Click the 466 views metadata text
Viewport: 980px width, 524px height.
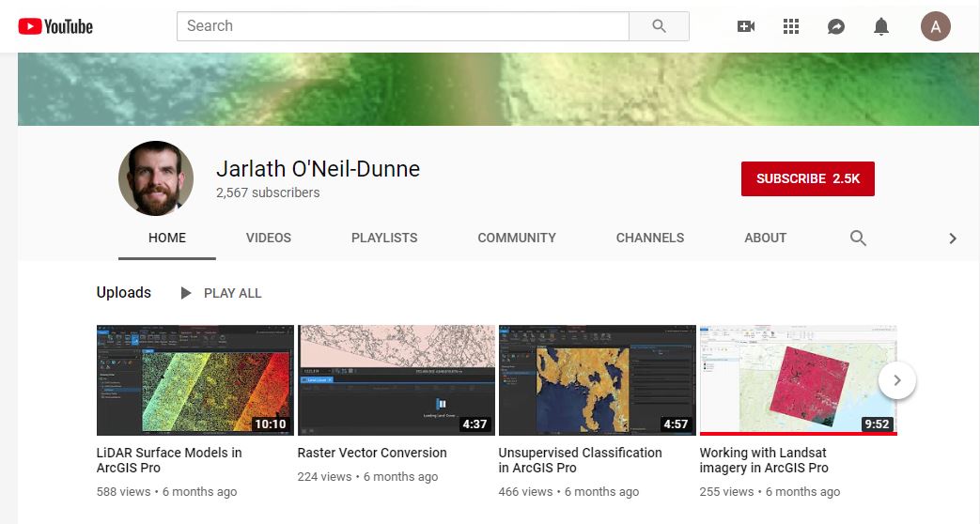pyautogui.click(x=525, y=491)
